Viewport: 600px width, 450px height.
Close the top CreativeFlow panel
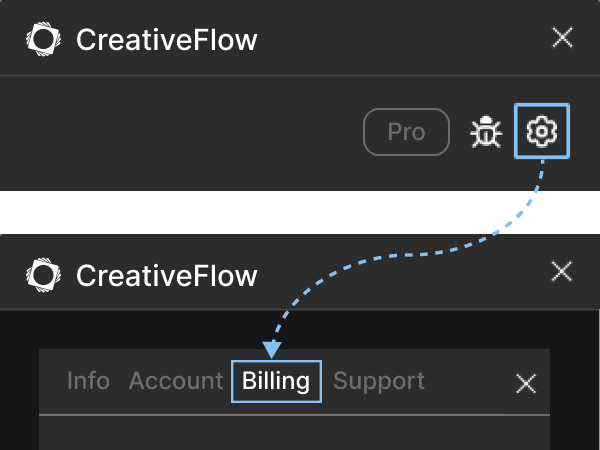pos(563,38)
